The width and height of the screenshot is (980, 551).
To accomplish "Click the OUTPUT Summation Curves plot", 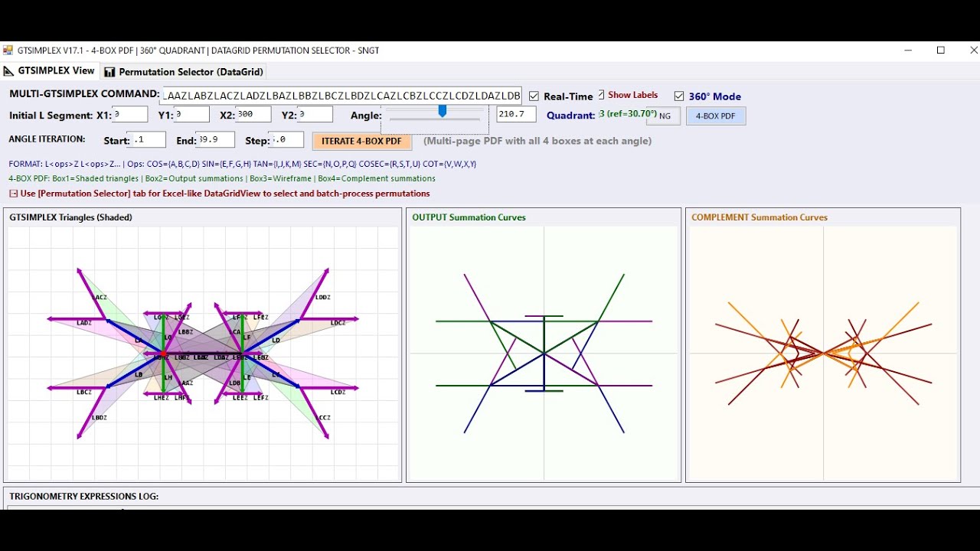I will click(544, 354).
